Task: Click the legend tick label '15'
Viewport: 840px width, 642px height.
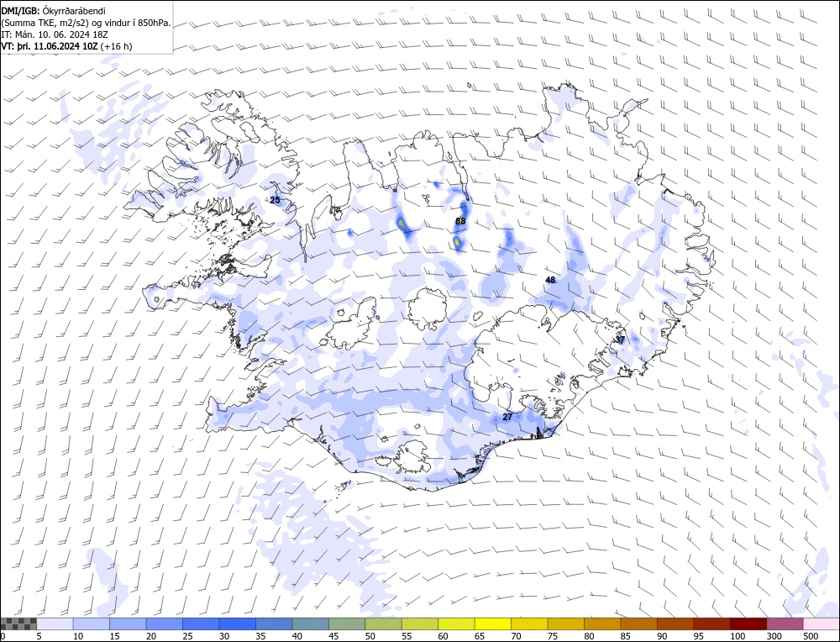Action: click(x=114, y=636)
